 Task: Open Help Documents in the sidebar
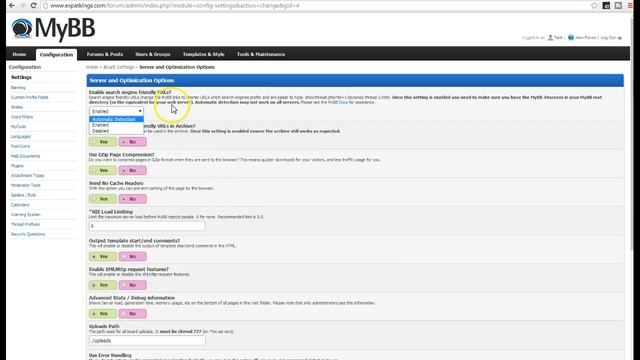click(25, 156)
